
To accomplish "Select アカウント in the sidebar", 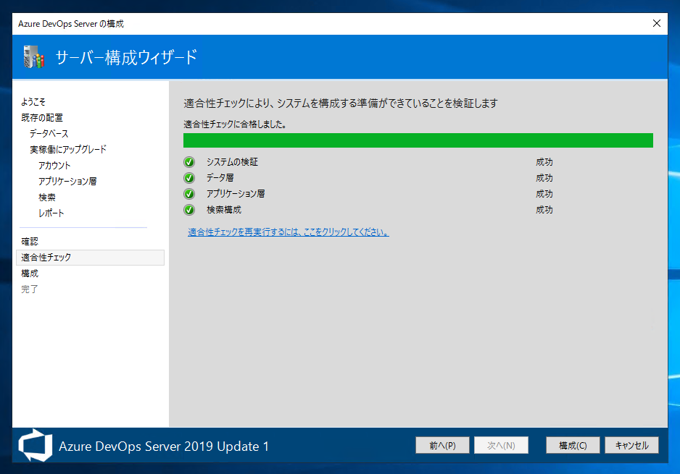I will coord(54,165).
